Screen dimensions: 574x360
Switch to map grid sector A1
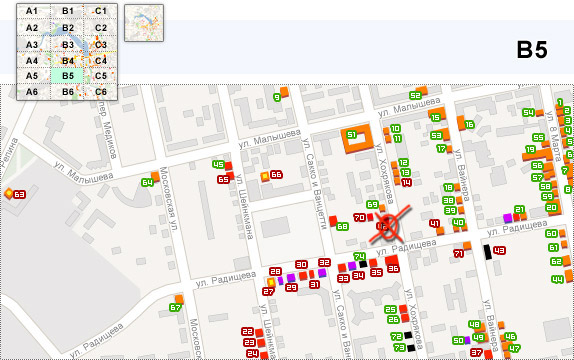pyautogui.click(x=32, y=11)
